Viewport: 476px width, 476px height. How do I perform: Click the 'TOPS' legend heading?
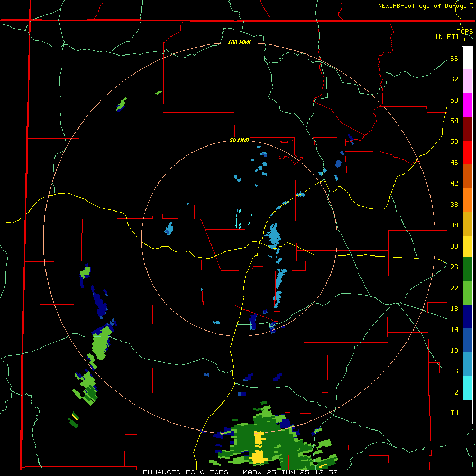[x=465, y=31]
